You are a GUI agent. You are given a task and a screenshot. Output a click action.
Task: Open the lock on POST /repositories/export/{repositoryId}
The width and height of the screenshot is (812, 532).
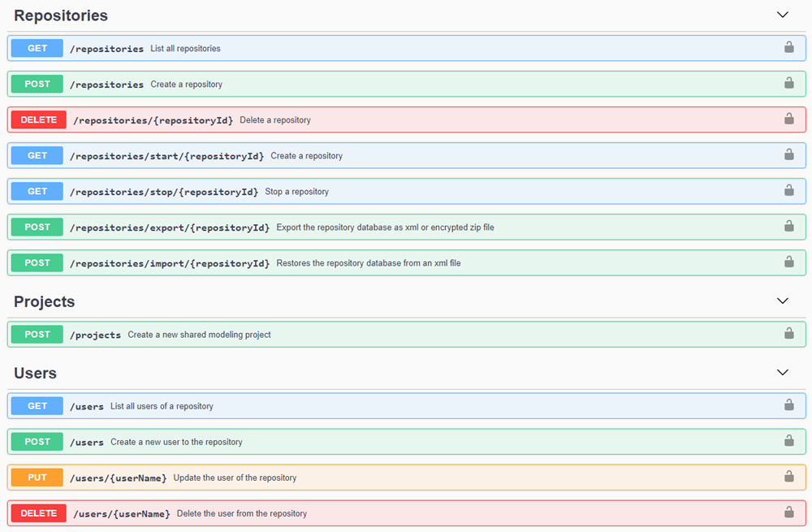(788, 227)
